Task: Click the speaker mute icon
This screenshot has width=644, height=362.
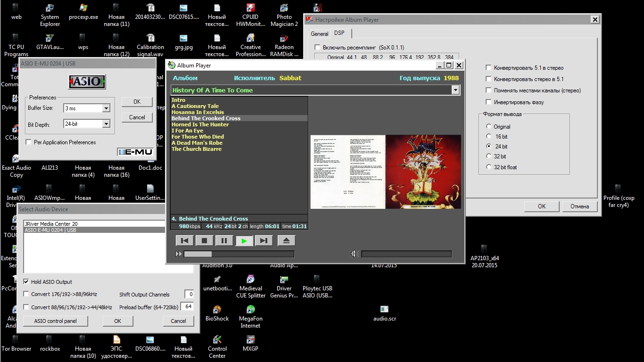Action: click(355, 254)
